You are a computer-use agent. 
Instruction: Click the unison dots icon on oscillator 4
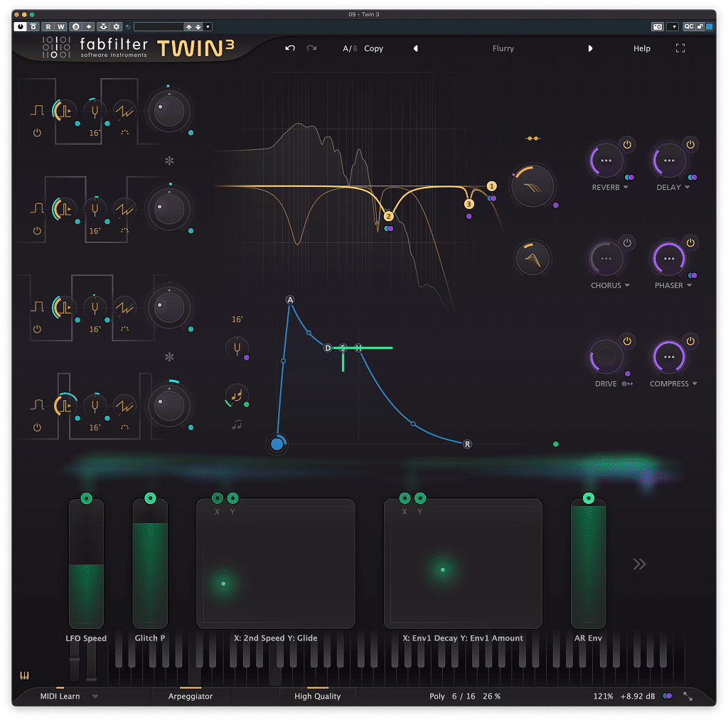click(124, 427)
